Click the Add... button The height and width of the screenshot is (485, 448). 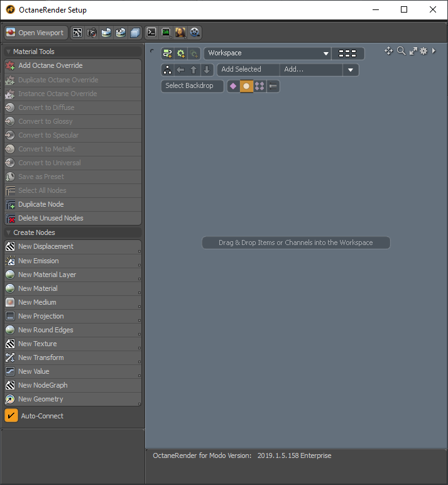click(311, 70)
